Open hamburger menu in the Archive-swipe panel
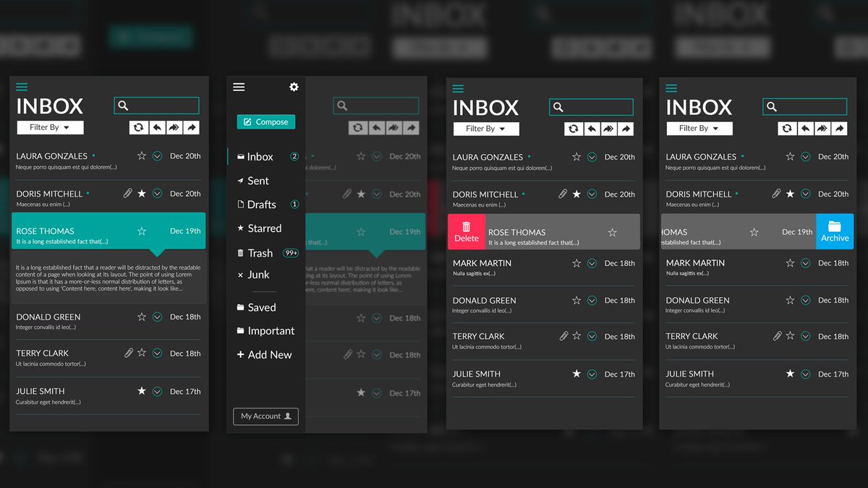Screen dimensions: 868x488 pos(671,88)
